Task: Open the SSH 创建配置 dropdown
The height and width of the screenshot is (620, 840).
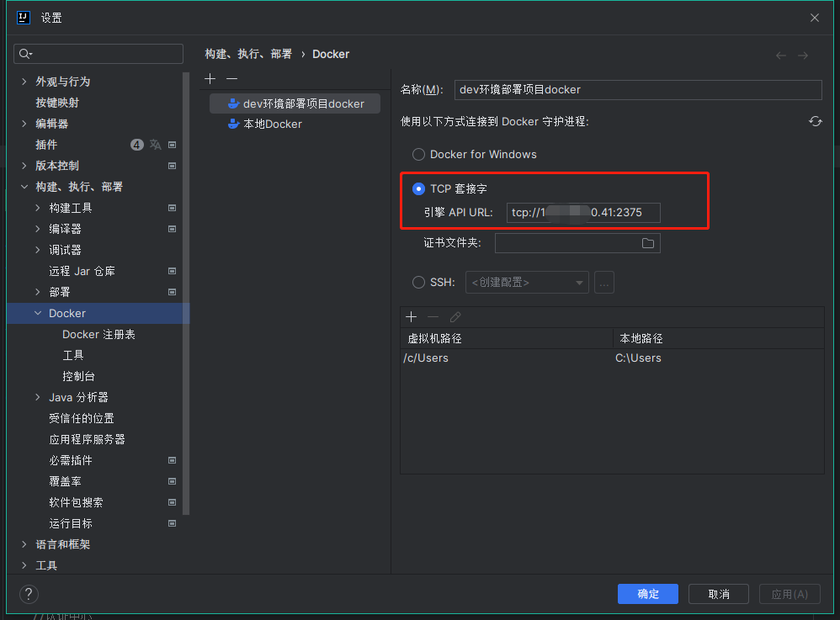Action: tap(527, 282)
